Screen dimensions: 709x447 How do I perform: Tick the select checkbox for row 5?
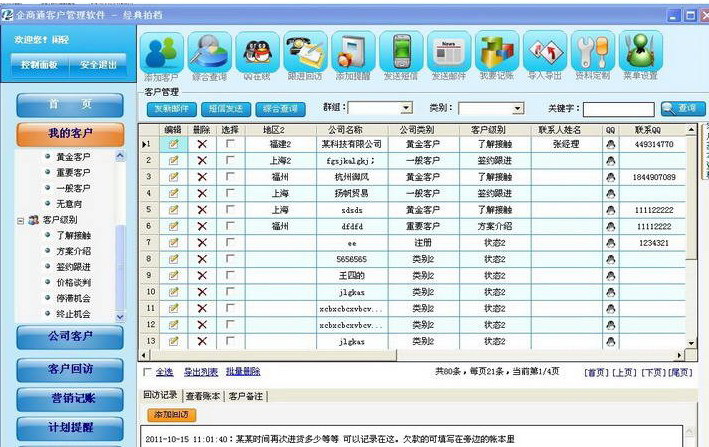231,210
